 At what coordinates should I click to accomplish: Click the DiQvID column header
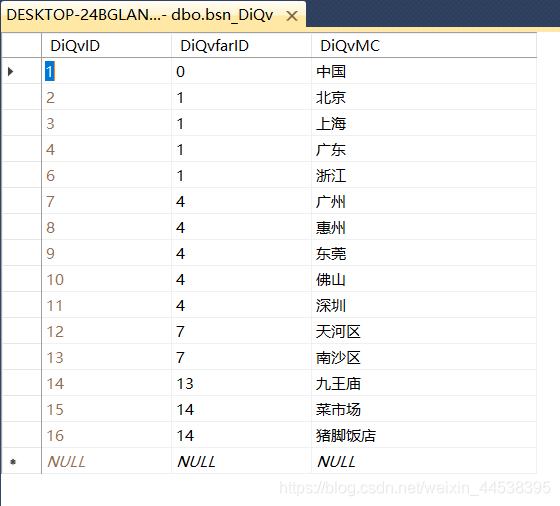(x=106, y=46)
